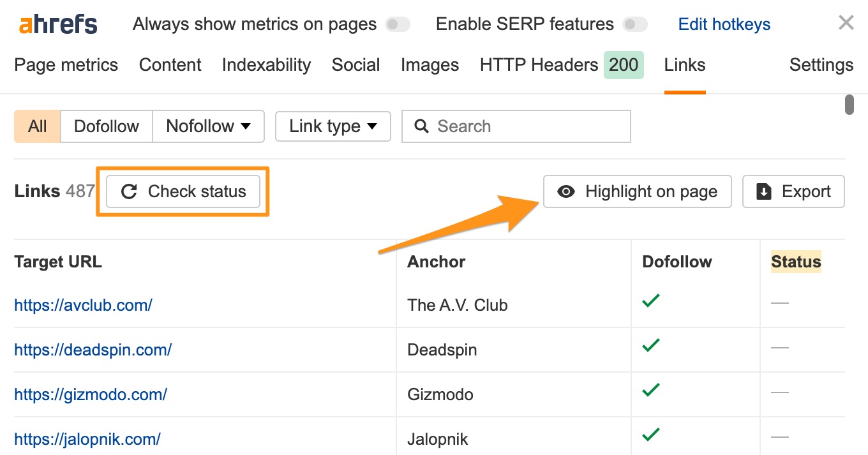
Task: Open the Indexability tab
Action: click(x=266, y=64)
